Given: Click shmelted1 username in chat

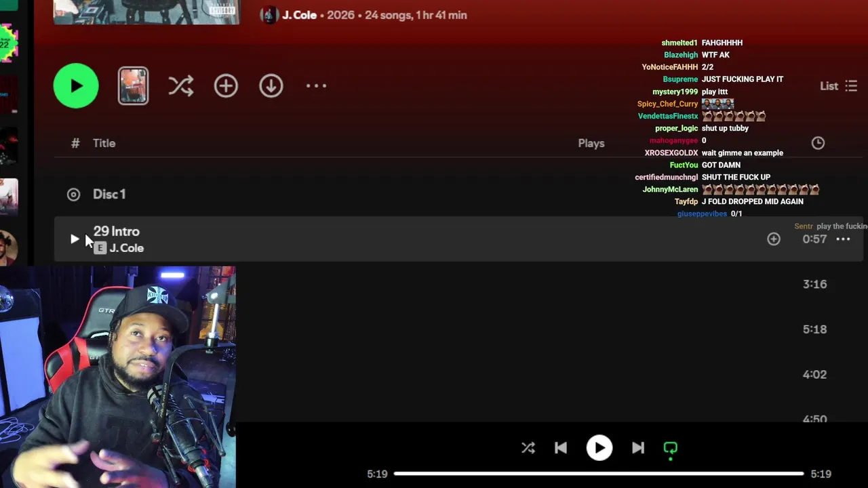Looking at the screenshot, I should pyautogui.click(x=679, y=43).
